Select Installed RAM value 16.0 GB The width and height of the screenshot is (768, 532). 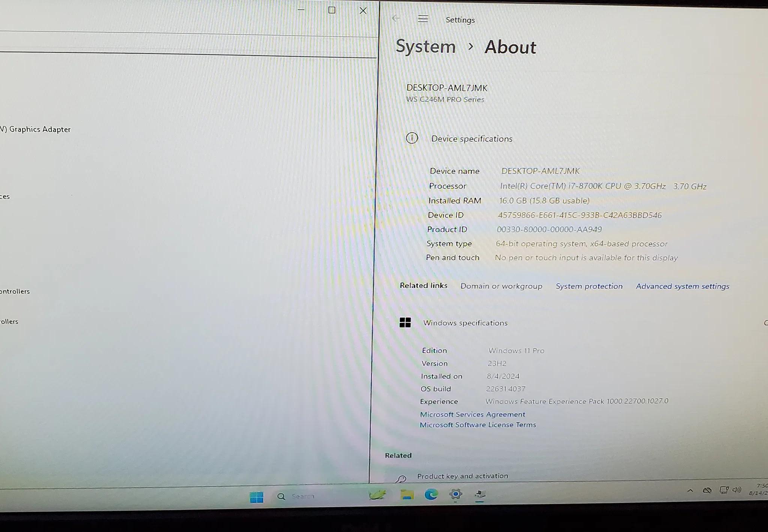(x=544, y=201)
